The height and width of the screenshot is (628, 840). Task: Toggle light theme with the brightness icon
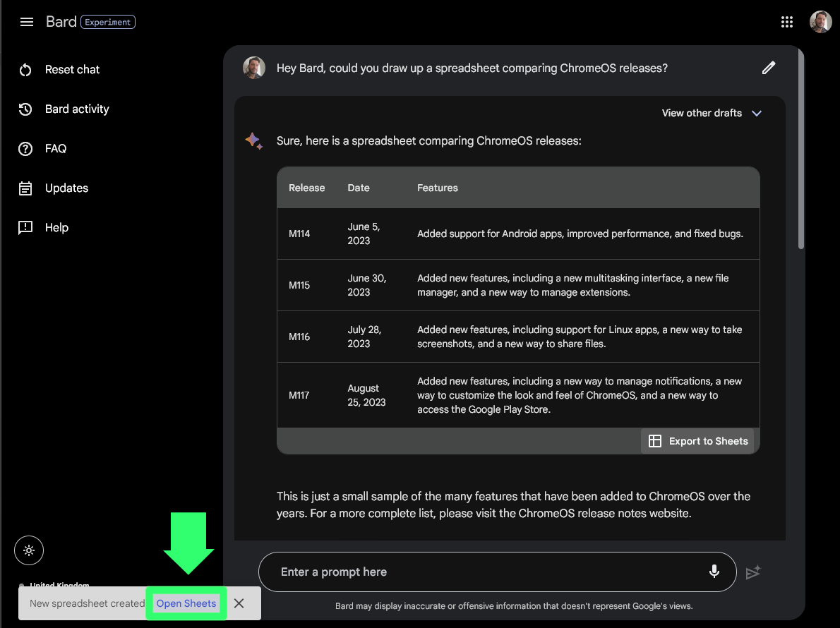(29, 550)
